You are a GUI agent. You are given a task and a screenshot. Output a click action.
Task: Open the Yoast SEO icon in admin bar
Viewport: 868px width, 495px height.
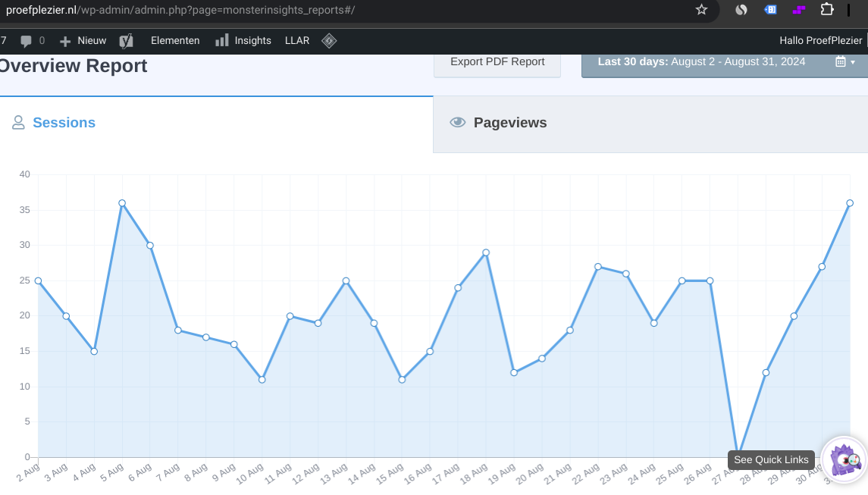coord(126,41)
